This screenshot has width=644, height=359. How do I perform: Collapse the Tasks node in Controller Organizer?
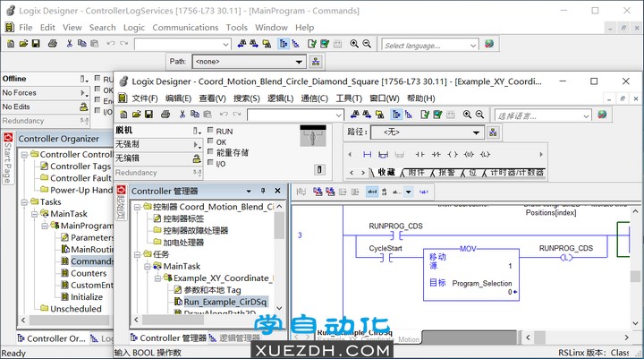coord(24,202)
